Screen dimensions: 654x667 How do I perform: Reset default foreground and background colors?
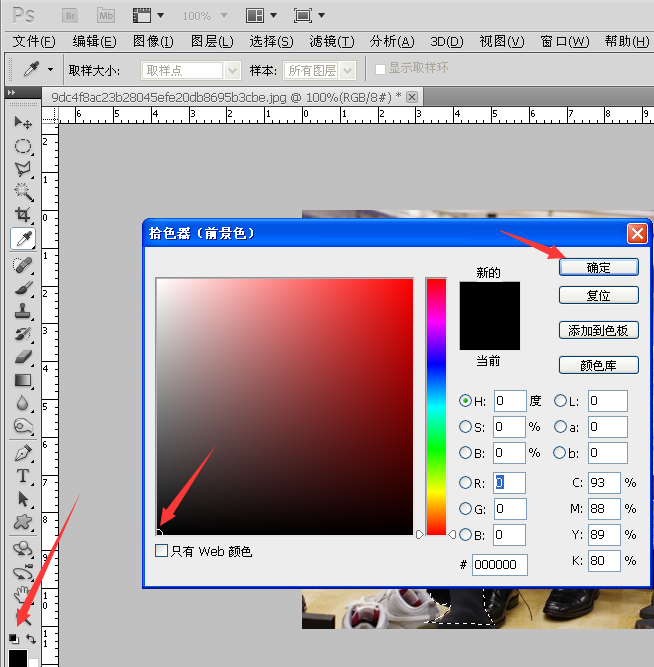click(14, 638)
